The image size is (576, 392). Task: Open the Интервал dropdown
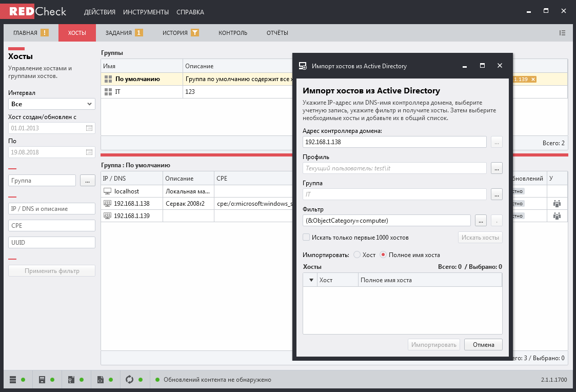(51, 104)
